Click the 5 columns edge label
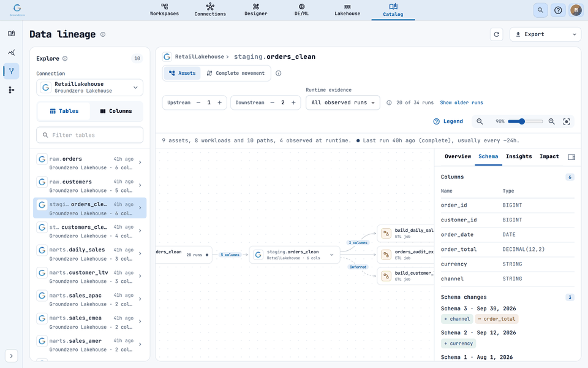This screenshot has width=588, height=368. tap(230, 255)
